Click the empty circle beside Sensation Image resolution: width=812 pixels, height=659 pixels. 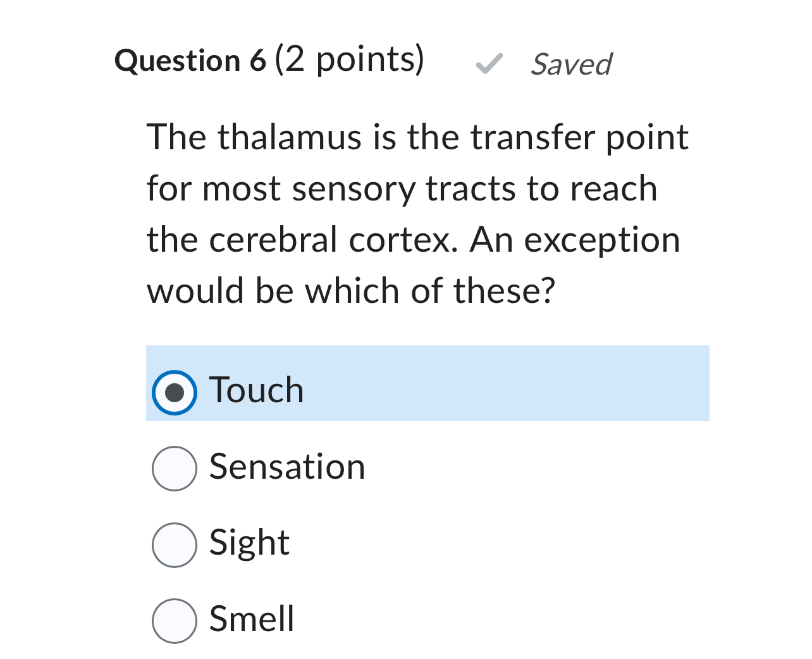click(x=175, y=468)
